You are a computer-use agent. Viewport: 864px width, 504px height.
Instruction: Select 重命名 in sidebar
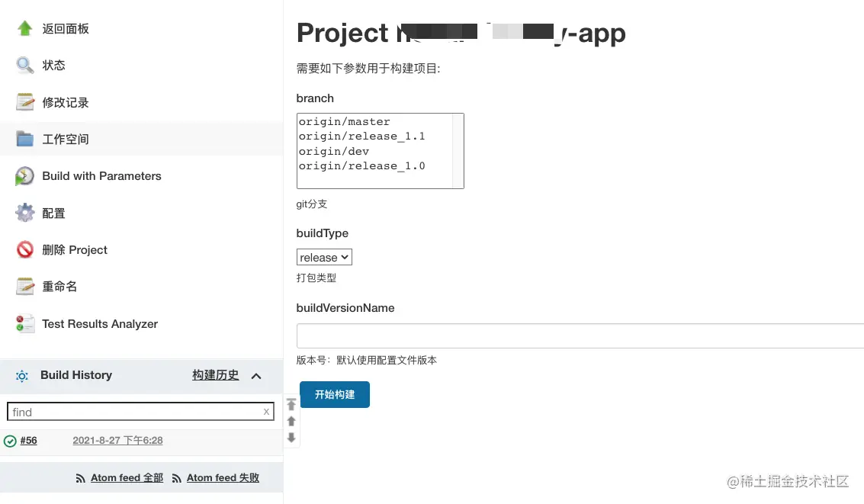[59, 287]
